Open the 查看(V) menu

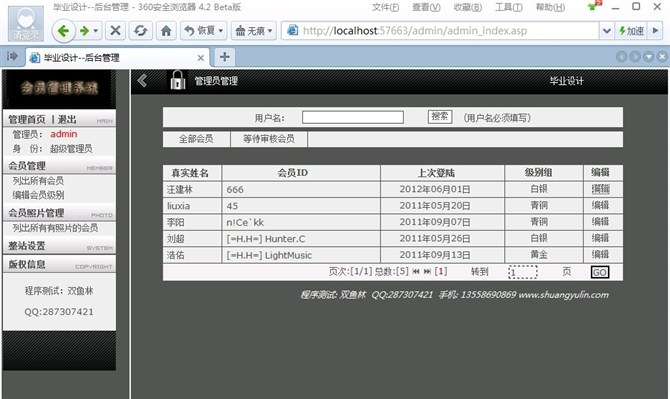click(426, 7)
